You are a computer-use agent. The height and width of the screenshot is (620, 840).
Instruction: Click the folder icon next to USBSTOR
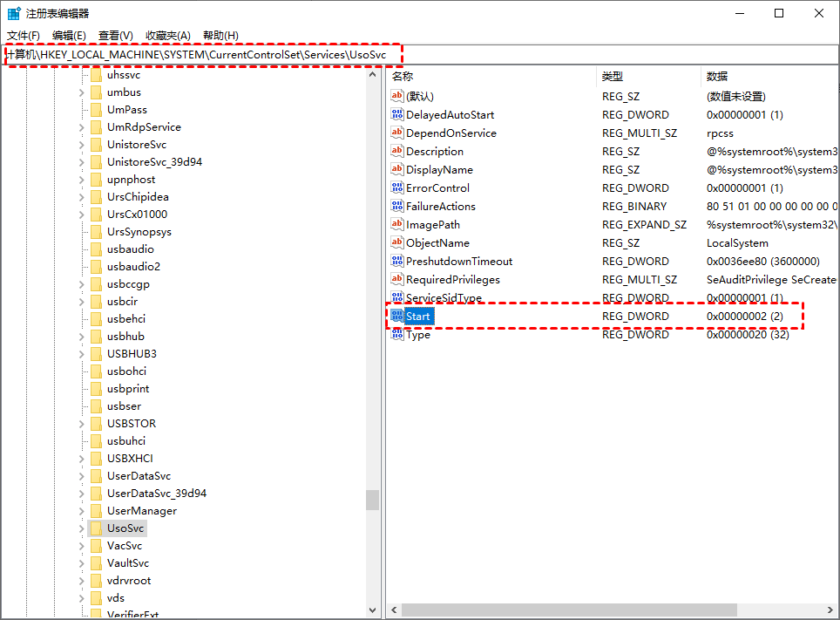pyautogui.click(x=98, y=423)
